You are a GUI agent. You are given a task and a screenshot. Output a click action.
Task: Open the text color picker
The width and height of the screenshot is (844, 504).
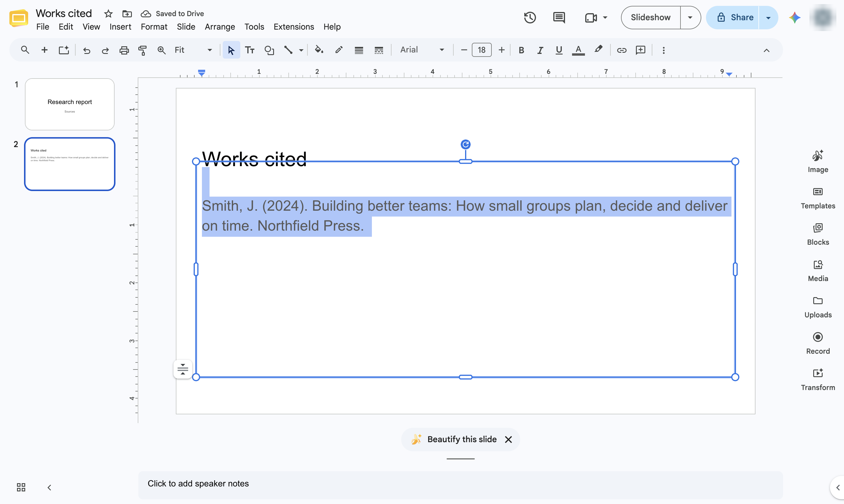pyautogui.click(x=578, y=50)
